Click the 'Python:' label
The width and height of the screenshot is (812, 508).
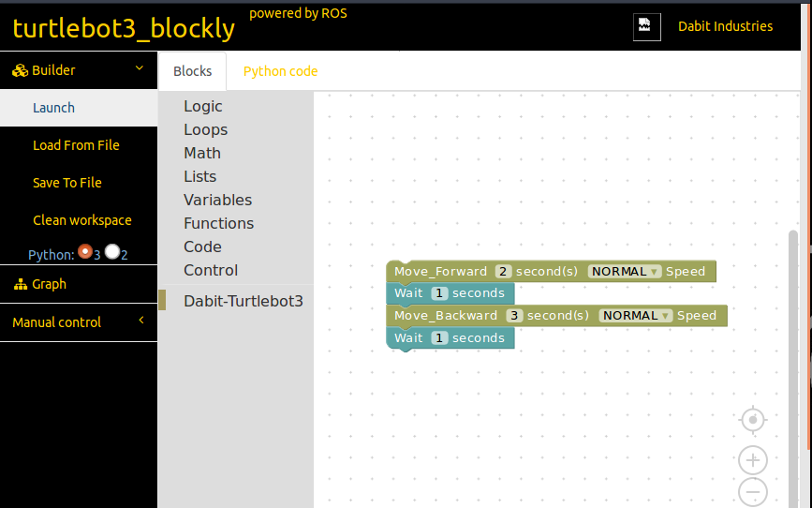[52, 255]
